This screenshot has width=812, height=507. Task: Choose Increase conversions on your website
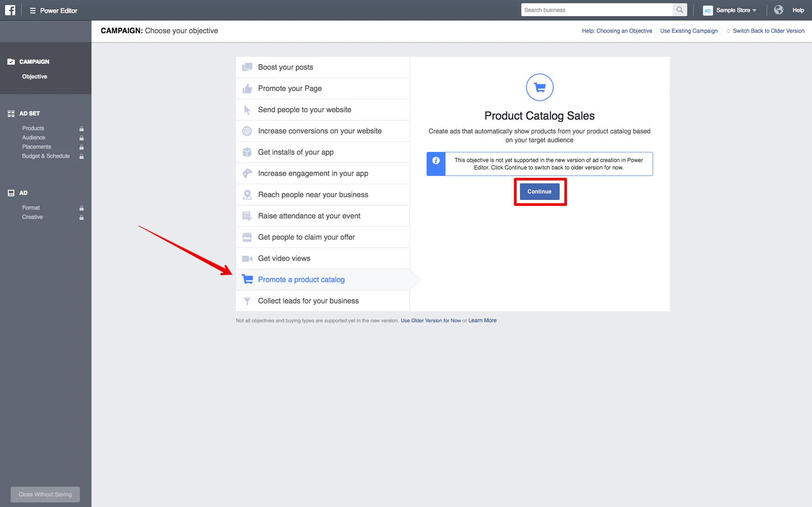pyautogui.click(x=323, y=131)
